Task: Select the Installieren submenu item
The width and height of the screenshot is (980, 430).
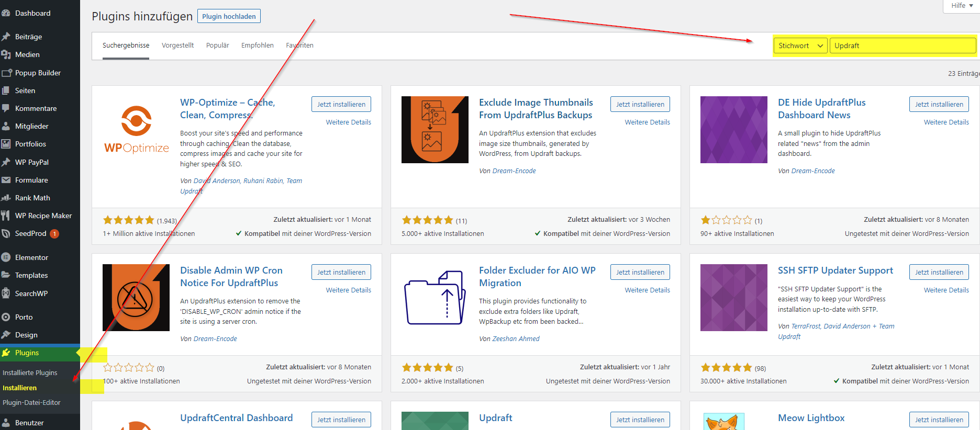Action: click(x=19, y=388)
